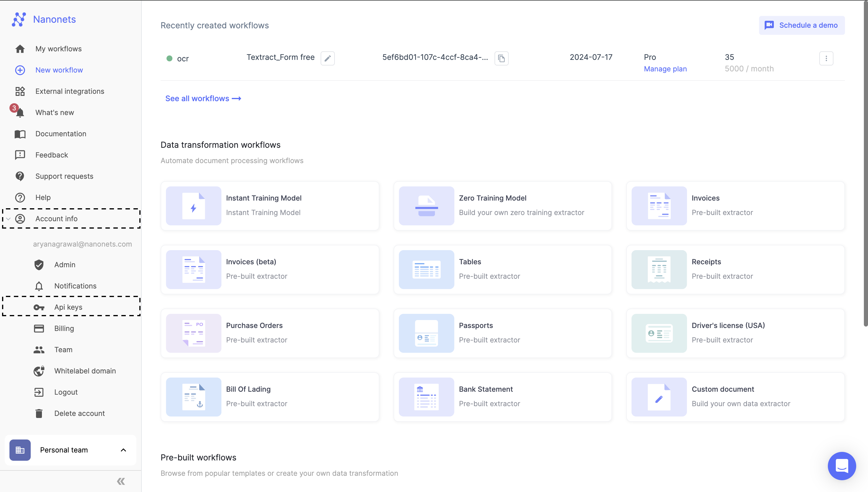The image size is (868, 492).
Task: Copy the workflow ID 5ef6bd01
Action: pos(501,58)
